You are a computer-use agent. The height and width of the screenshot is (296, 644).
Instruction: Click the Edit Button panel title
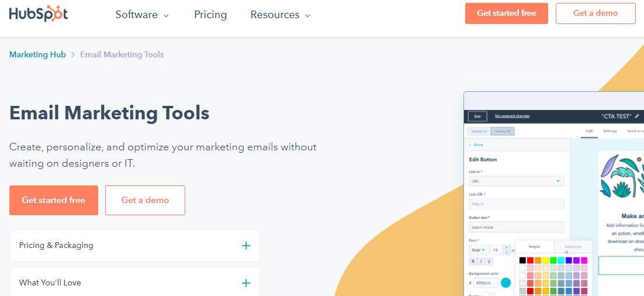coord(483,160)
